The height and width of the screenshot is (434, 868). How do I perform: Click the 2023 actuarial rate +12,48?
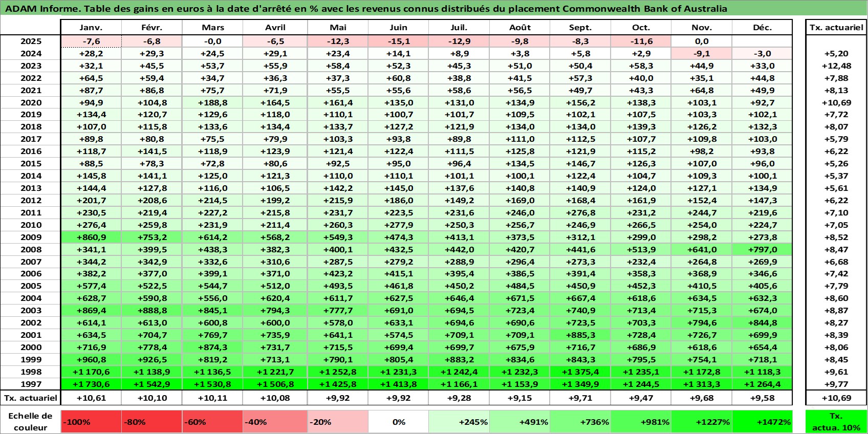point(836,66)
